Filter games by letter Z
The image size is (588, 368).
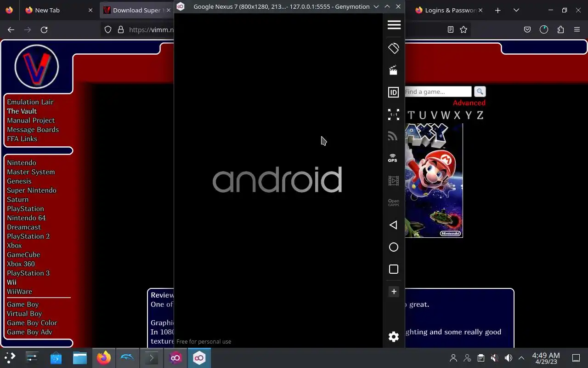480,115
